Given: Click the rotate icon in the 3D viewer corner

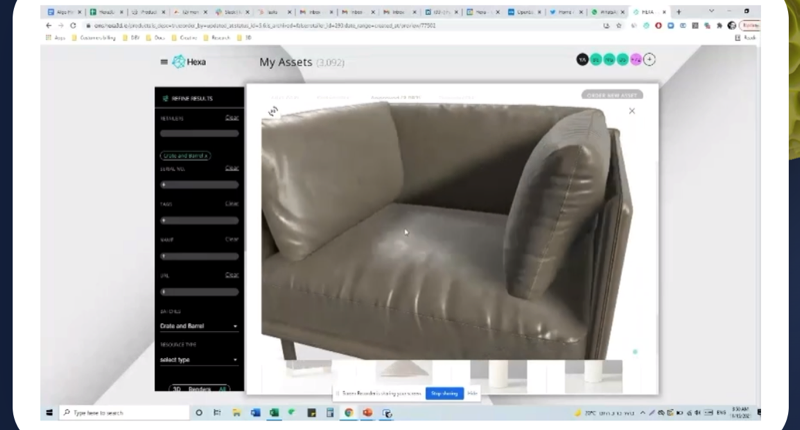Looking at the screenshot, I should click(x=273, y=111).
